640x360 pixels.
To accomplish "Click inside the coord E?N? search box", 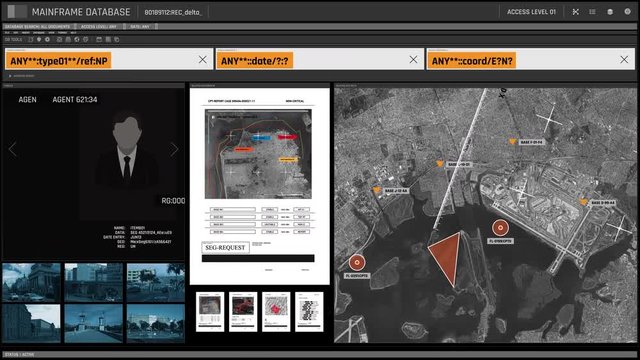I will (531, 60).
